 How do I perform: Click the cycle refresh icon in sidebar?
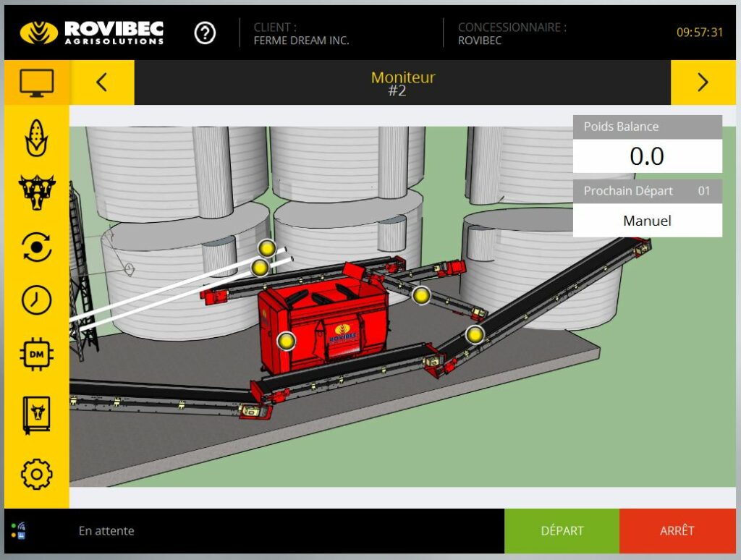point(36,247)
